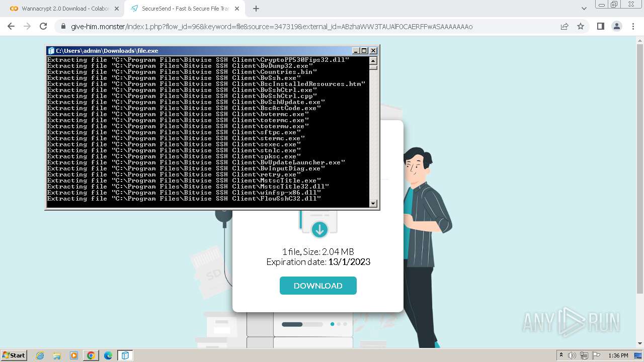The image size is (644, 362).
Task: Click the DOWNLOAD button
Action: 318,286
